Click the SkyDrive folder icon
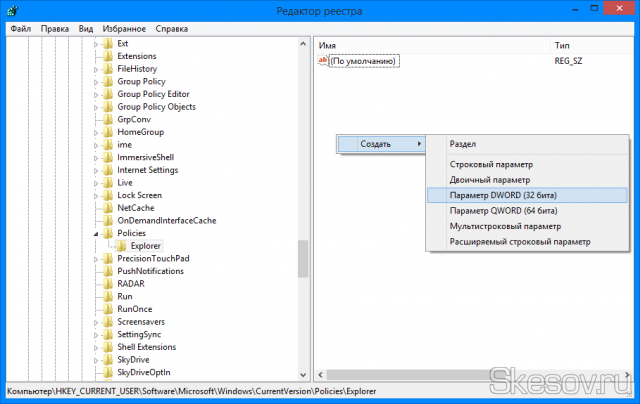The height and width of the screenshot is (404, 640). [x=108, y=359]
